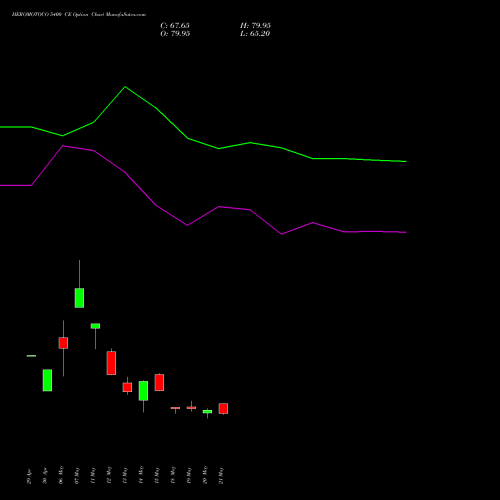Select the 21 May date label

point(221,475)
